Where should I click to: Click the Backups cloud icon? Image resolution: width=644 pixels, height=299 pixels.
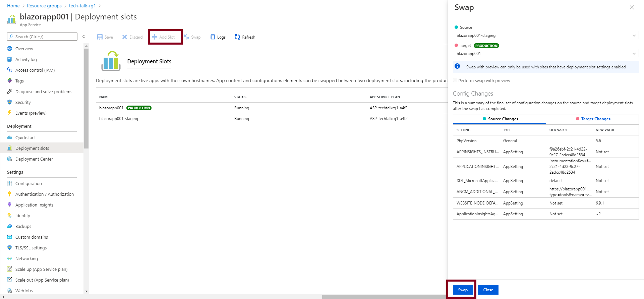click(10, 226)
